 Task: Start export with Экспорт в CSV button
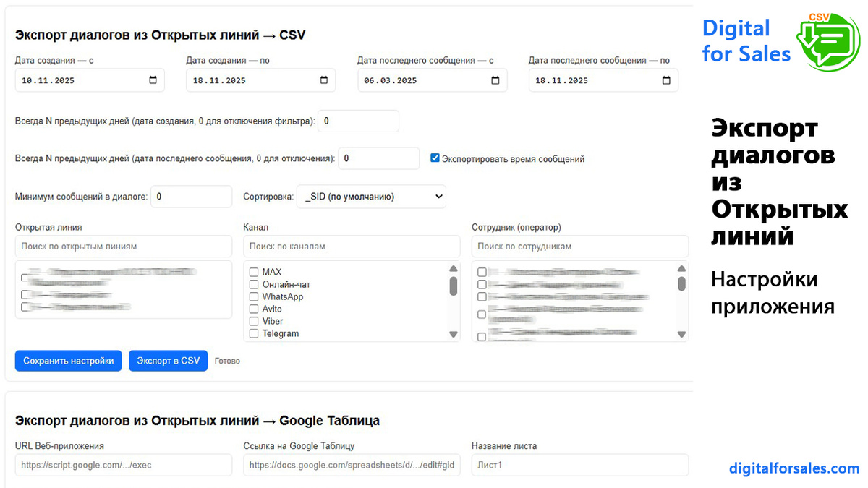tap(169, 361)
